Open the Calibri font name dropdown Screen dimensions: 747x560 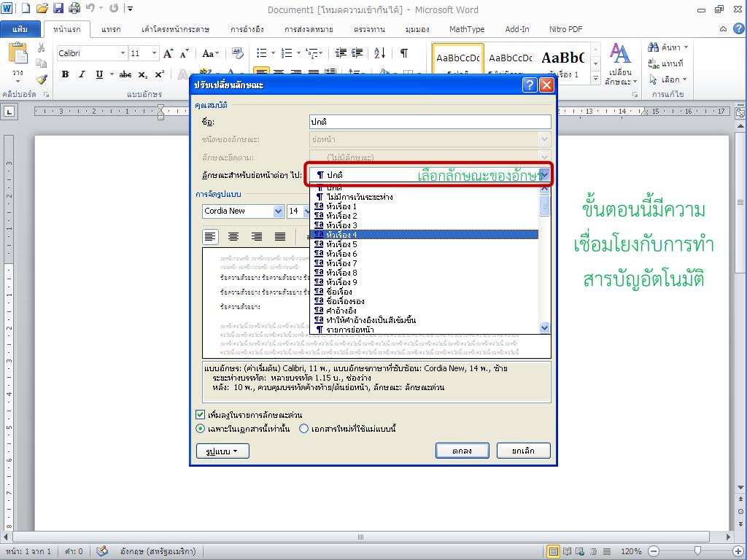coord(123,52)
